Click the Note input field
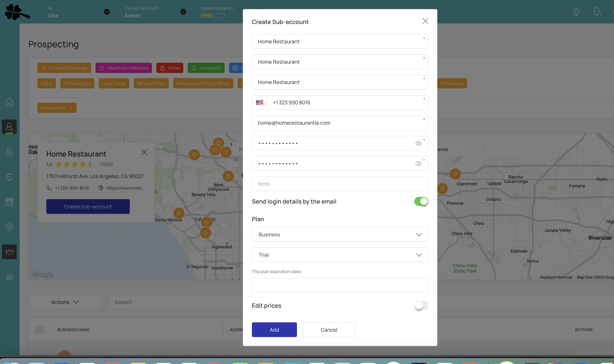 340,184
